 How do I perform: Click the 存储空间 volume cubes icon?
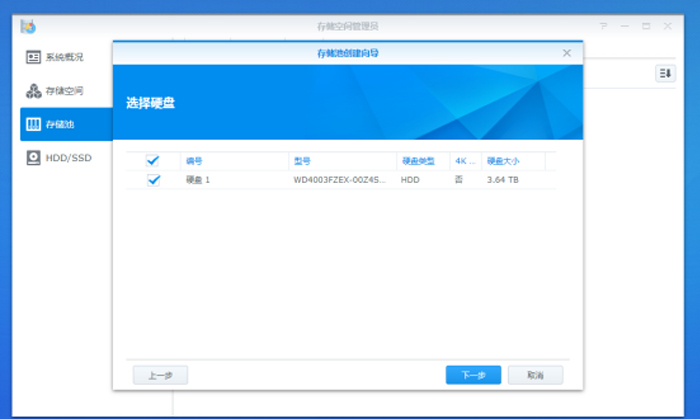tap(33, 91)
